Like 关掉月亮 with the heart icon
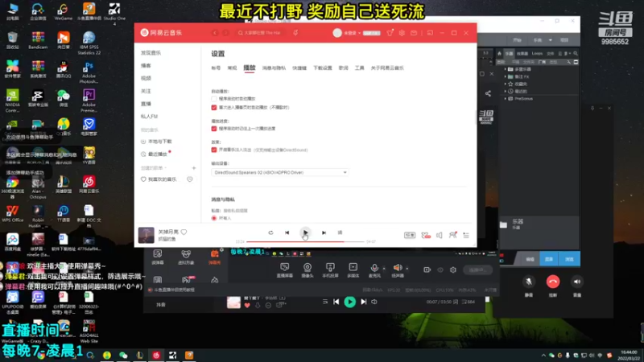This screenshot has height=362, width=644. (x=184, y=232)
